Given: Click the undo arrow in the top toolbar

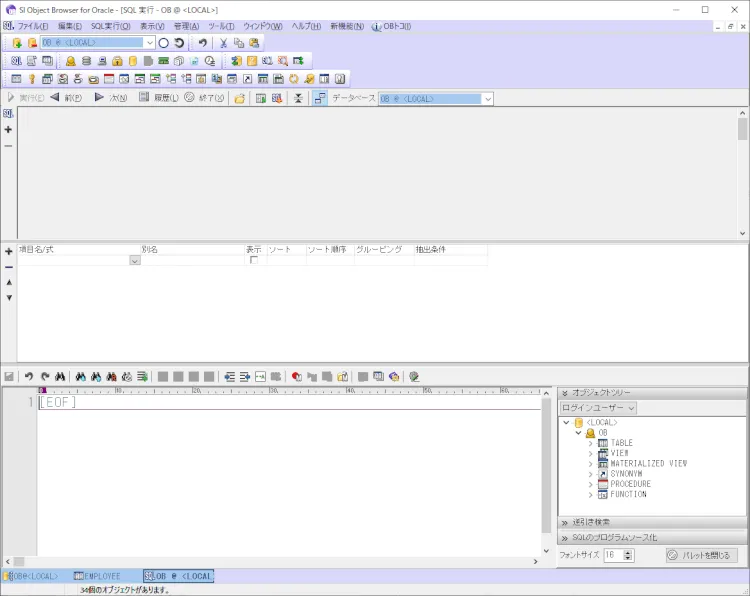Looking at the screenshot, I should [203, 43].
